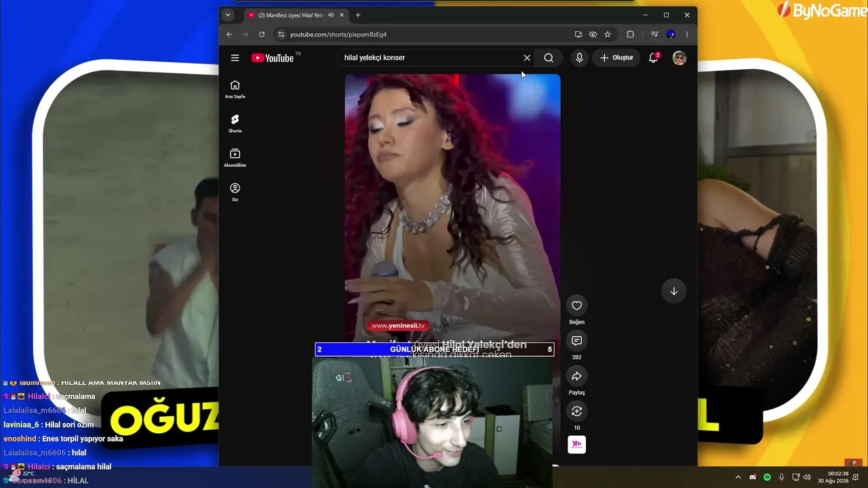Open the channel sound thumbnail below remix
The image size is (868, 488).
(576, 445)
